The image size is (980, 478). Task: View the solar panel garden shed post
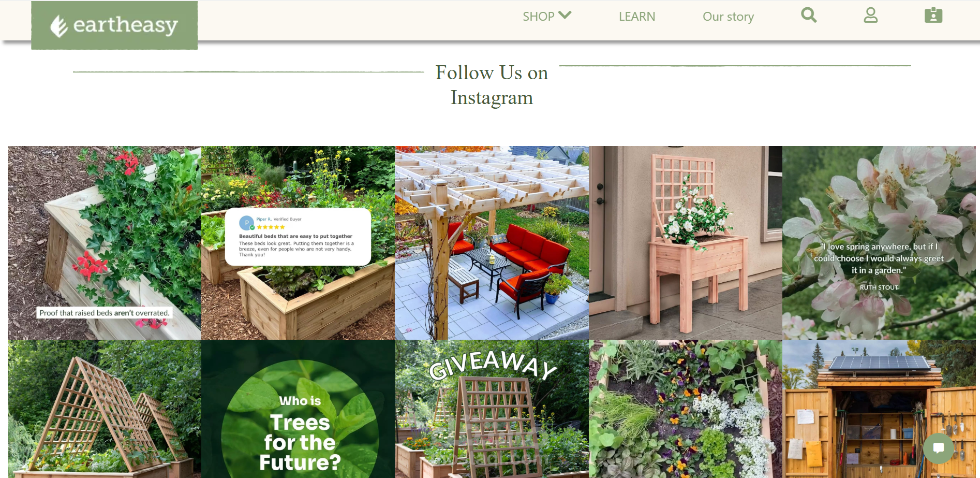point(879,409)
